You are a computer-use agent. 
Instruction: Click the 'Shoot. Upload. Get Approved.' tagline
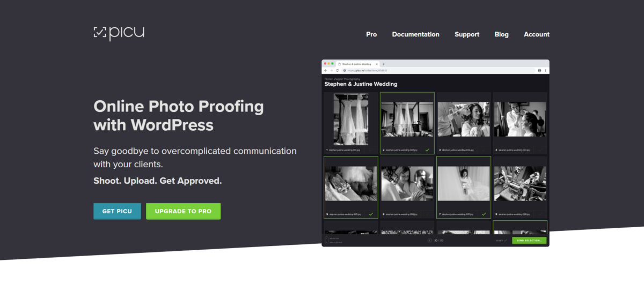(x=157, y=181)
